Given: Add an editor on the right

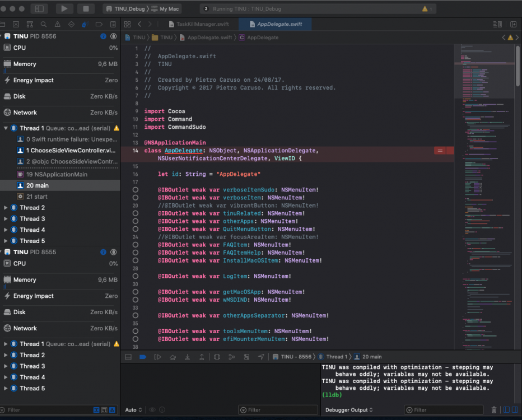Looking at the screenshot, I should click(513, 24).
